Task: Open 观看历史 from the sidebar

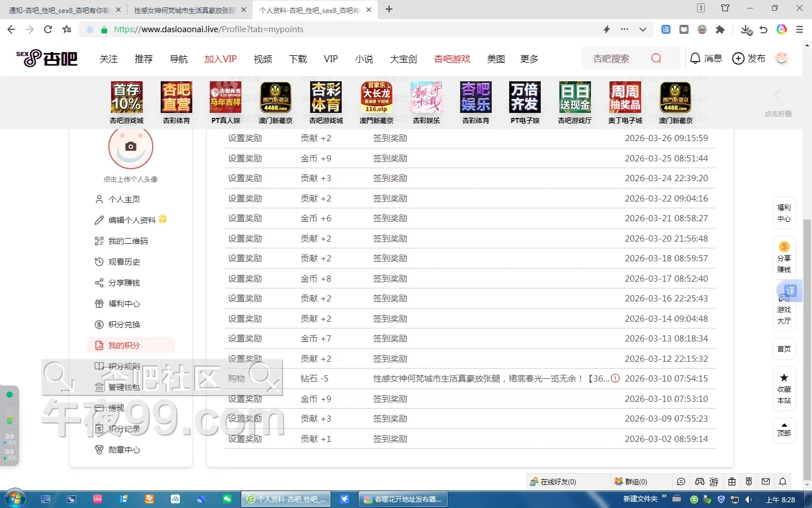Action: click(124, 262)
